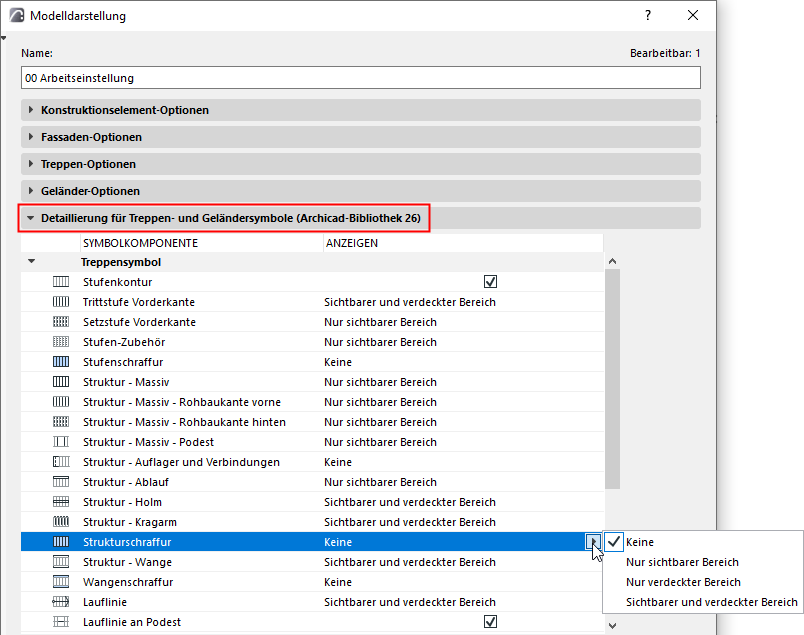Click the Setzstufe Vorderkante display value
Viewport: 804px width, 635px height.
coord(380,322)
